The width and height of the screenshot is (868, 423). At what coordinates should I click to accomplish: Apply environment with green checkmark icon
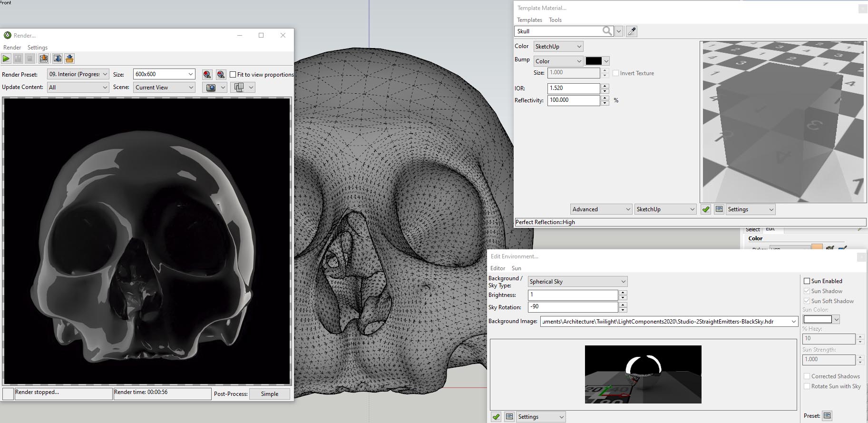(x=496, y=417)
